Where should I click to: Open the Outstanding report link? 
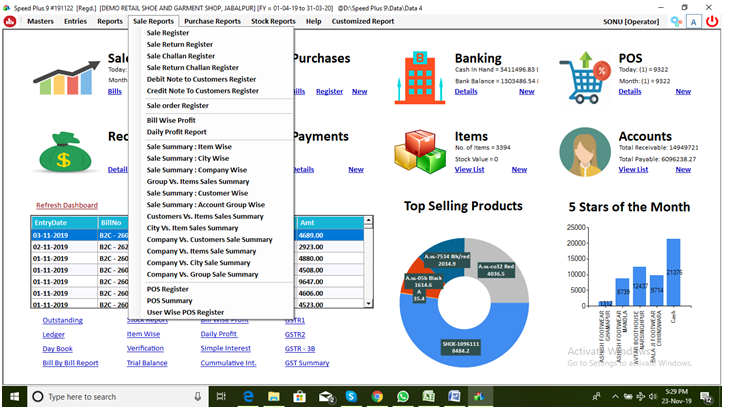(62, 320)
